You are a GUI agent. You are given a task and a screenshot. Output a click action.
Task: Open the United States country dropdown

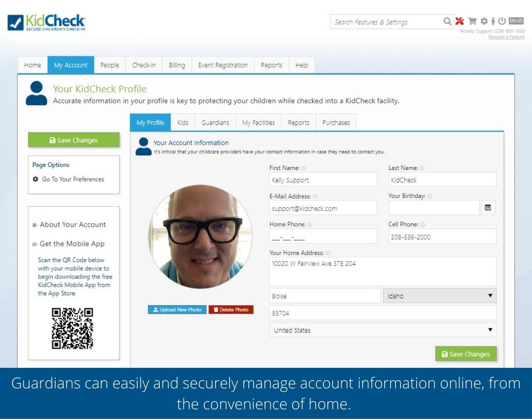[383, 330]
